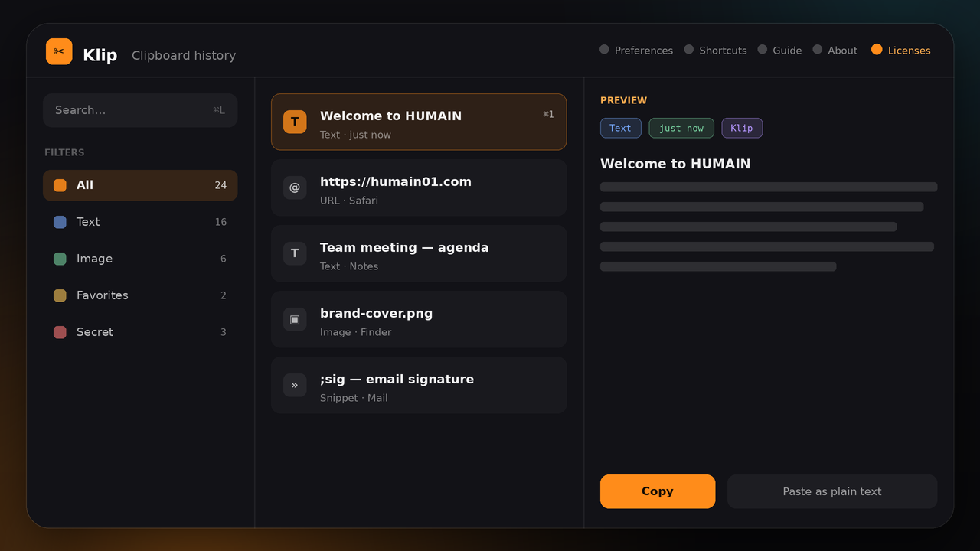Filter the clipboard history by Text
This screenshot has height=551, width=980.
click(140, 222)
